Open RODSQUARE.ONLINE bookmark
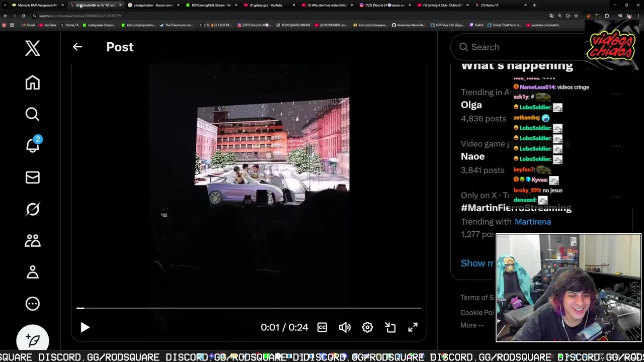The height and width of the screenshot is (362, 644). click(293, 25)
